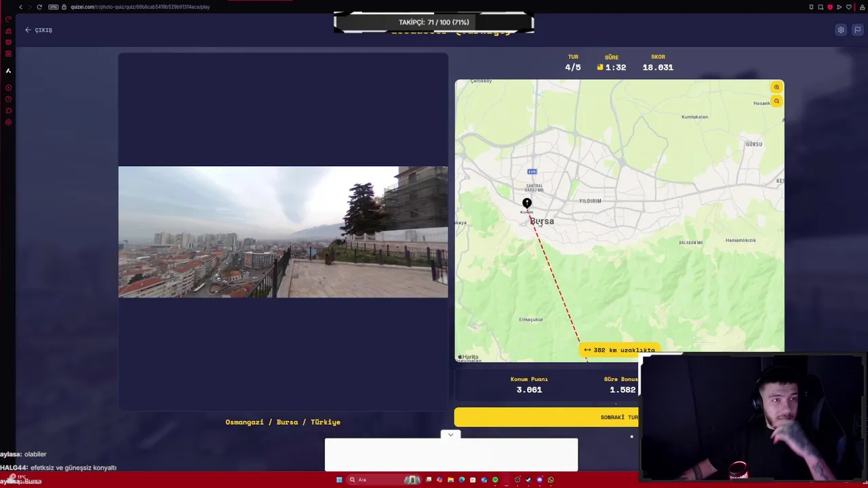Click the black location pin on the map
The image size is (868, 488).
(x=527, y=203)
